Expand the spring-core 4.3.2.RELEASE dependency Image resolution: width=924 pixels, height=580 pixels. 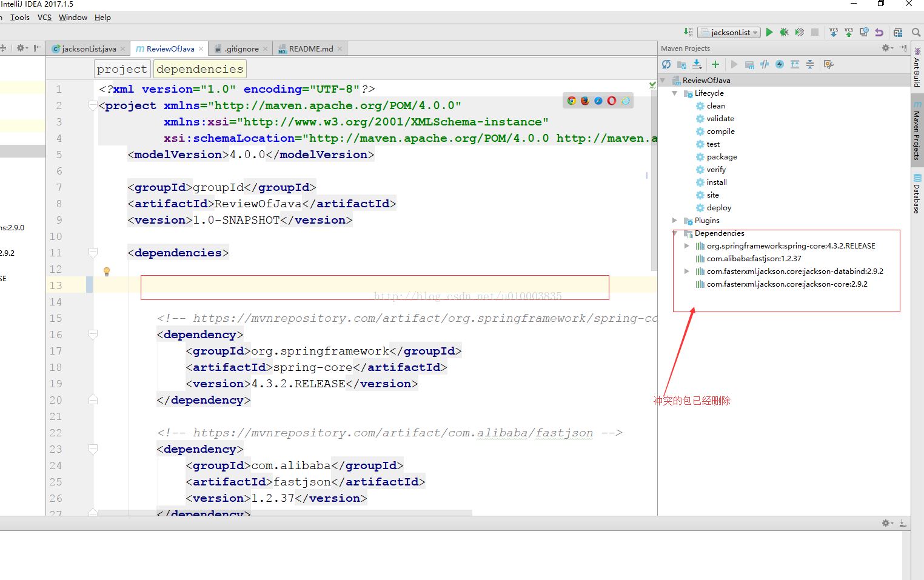(x=686, y=245)
